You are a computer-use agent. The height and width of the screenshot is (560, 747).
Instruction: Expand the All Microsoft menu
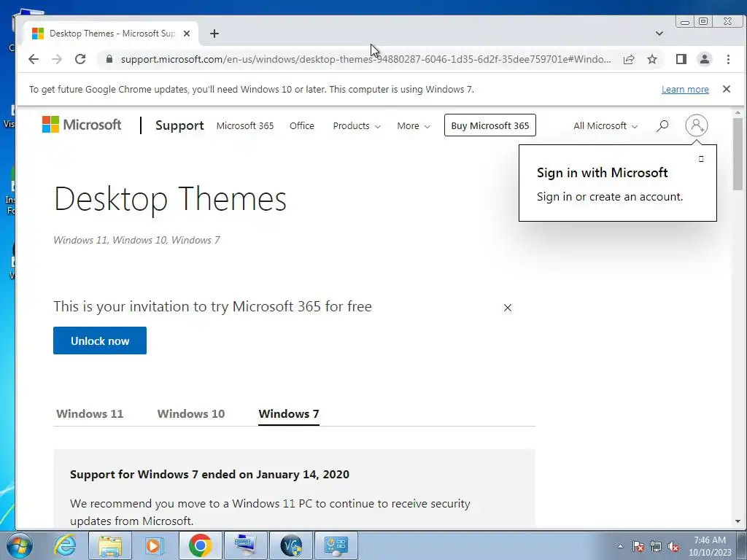tap(605, 125)
